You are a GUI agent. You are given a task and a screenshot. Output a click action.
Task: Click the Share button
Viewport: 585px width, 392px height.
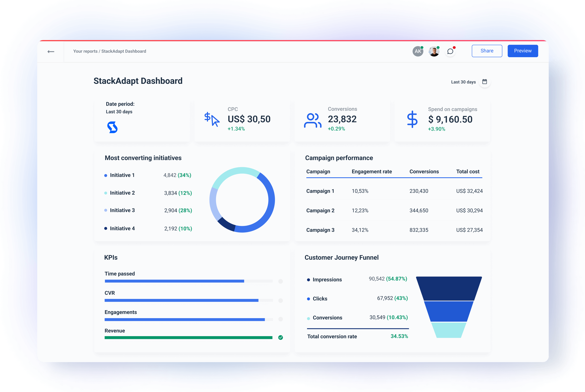point(487,51)
